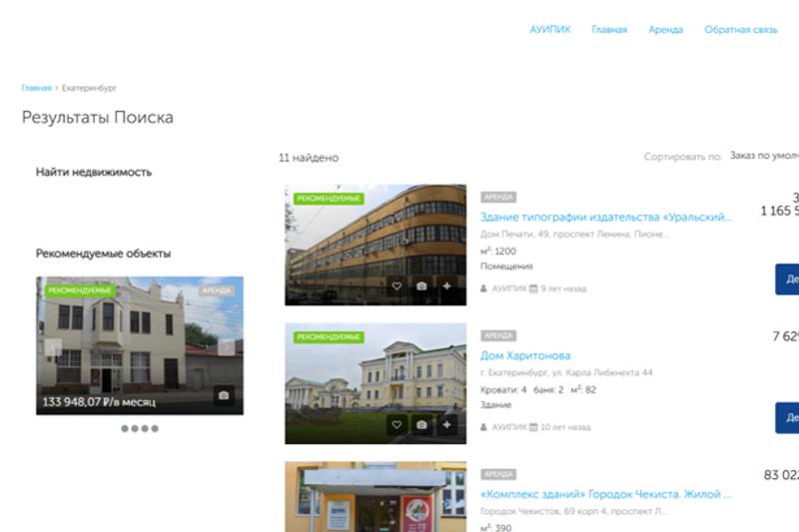Image resolution: width=799 pixels, height=532 pixels.
Task: Click Главная breadcrumb link
Action: pyautogui.click(x=36, y=88)
